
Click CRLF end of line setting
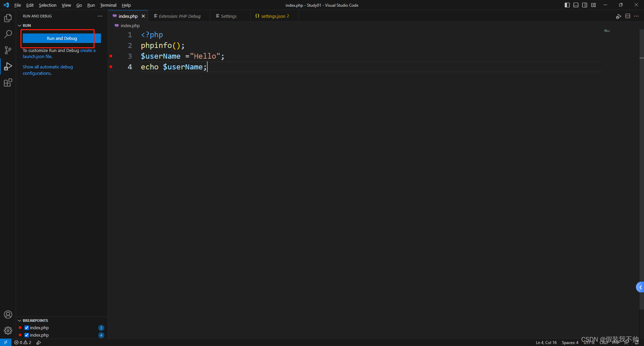(x=604, y=342)
